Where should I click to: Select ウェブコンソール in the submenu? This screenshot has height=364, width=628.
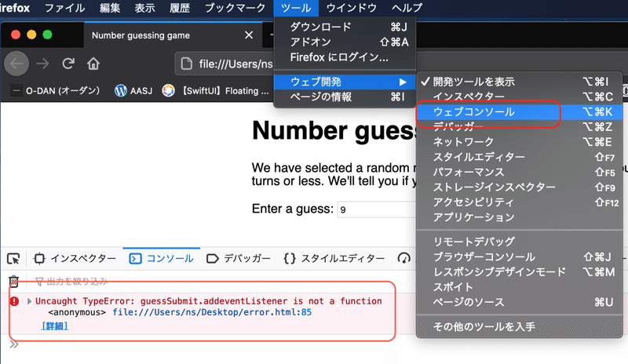point(520,111)
